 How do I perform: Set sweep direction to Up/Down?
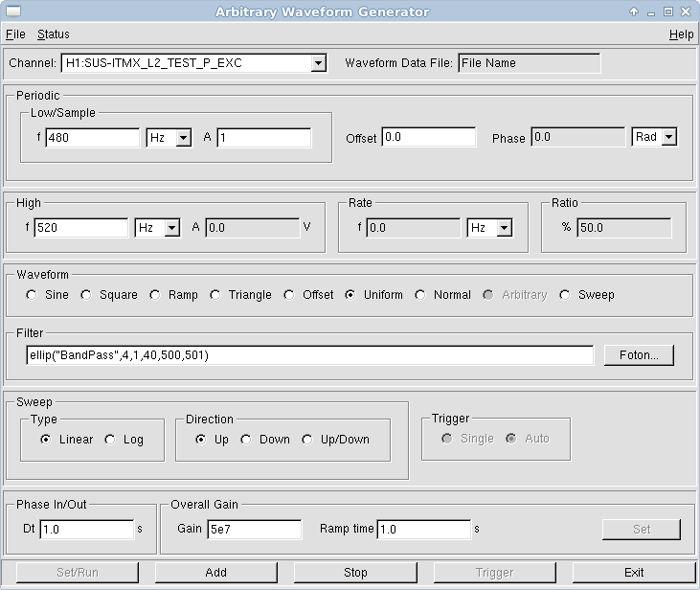307,440
